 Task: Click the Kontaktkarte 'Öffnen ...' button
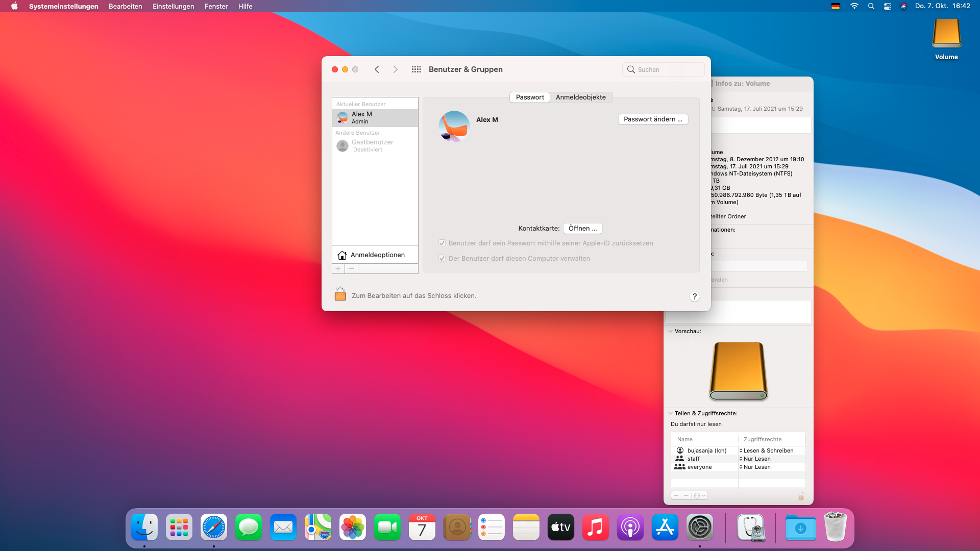582,229
